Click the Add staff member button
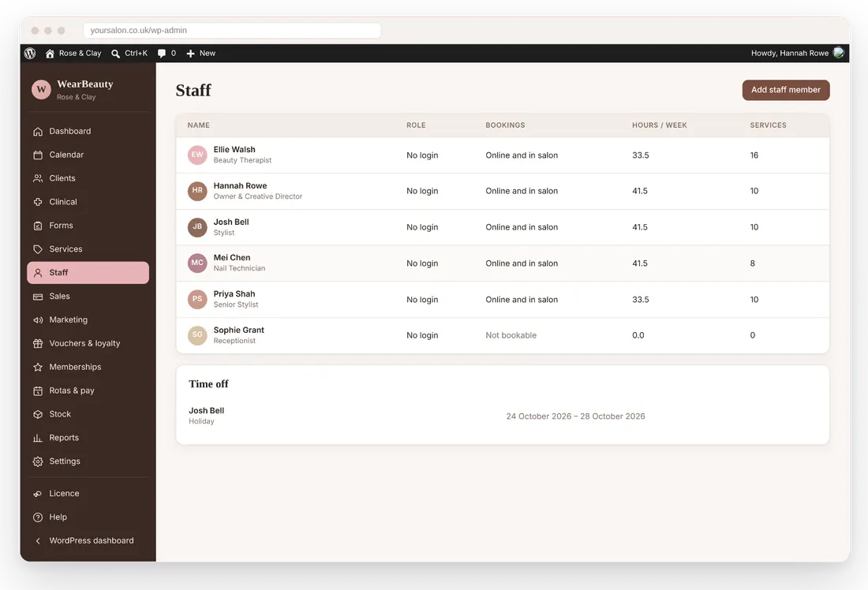This screenshot has height=590, width=868. click(x=785, y=90)
